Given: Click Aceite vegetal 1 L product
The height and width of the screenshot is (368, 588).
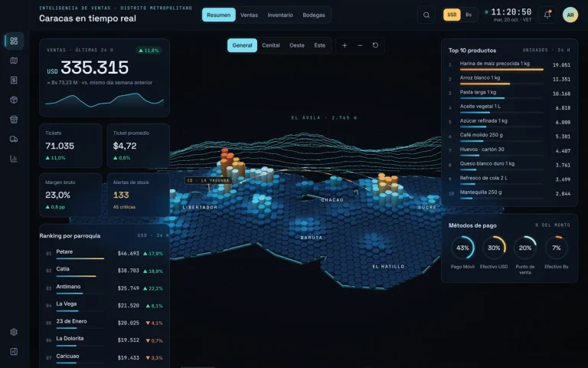Looking at the screenshot, I should pyautogui.click(x=509, y=108).
